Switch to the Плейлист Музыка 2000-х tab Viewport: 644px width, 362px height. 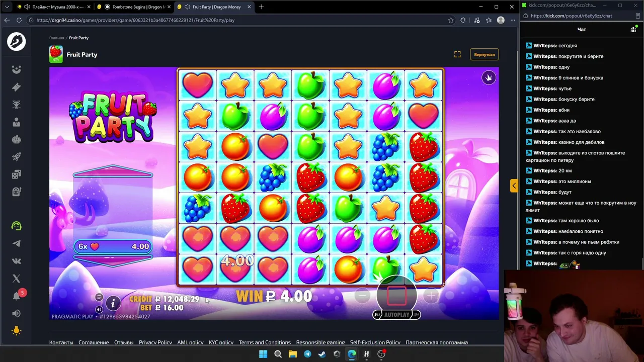pyautogui.click(x=52, y=7)
